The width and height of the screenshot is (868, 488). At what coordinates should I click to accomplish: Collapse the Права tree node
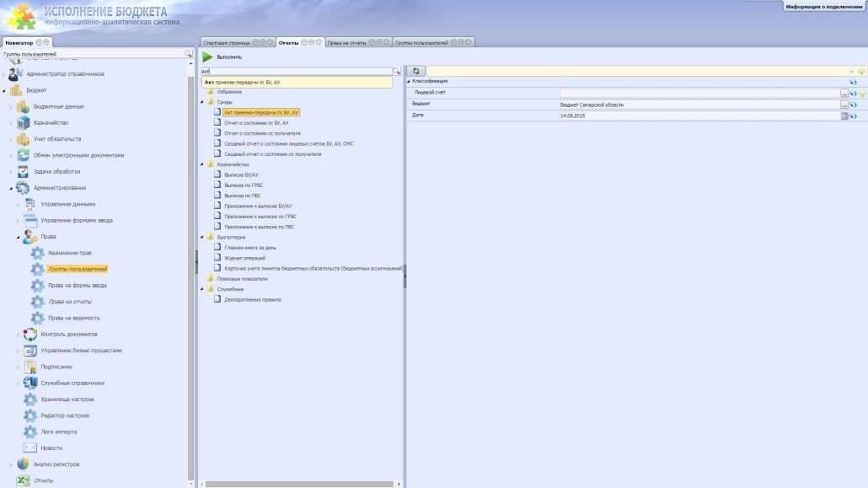18,237
